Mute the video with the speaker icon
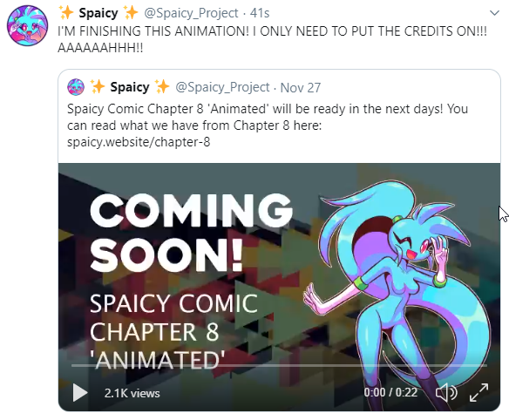 [x=446, y=392]
